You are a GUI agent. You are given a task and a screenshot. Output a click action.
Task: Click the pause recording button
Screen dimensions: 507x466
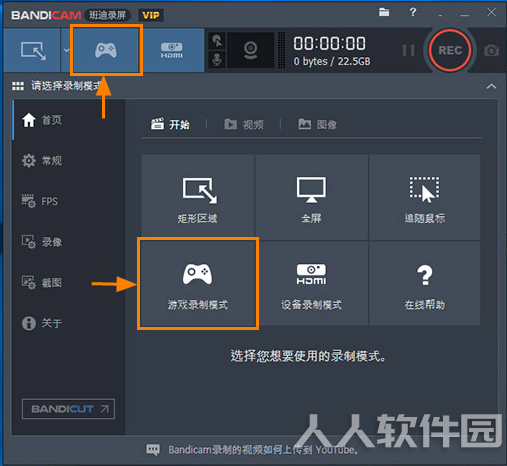click(x=408, y=50)
